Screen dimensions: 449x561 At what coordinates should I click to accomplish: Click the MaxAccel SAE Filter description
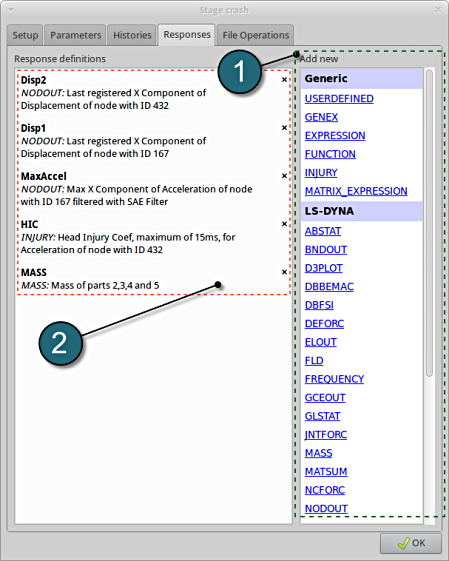click(136, 195)
